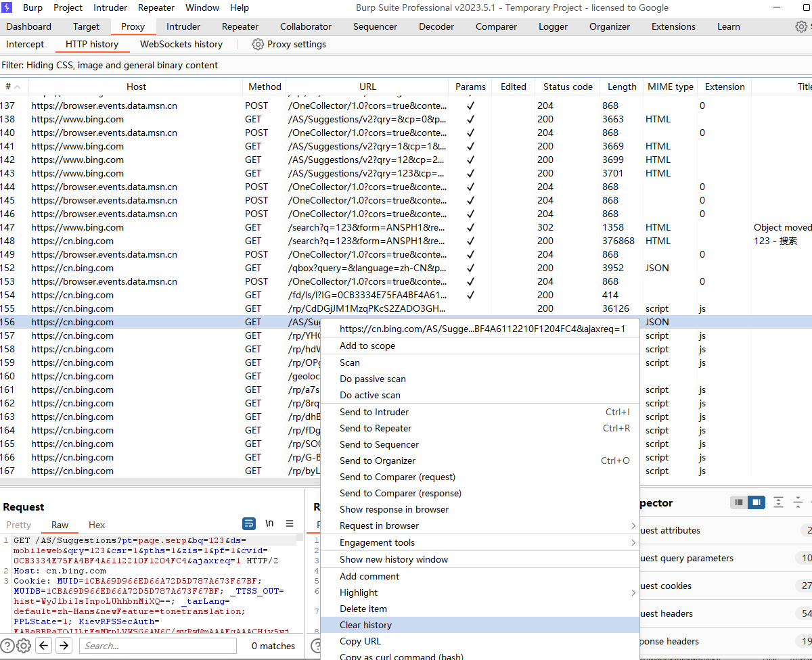This screenshot has width=812, height=660.
Task: Expand Response headers Inspector section
Action: point(726,641)
